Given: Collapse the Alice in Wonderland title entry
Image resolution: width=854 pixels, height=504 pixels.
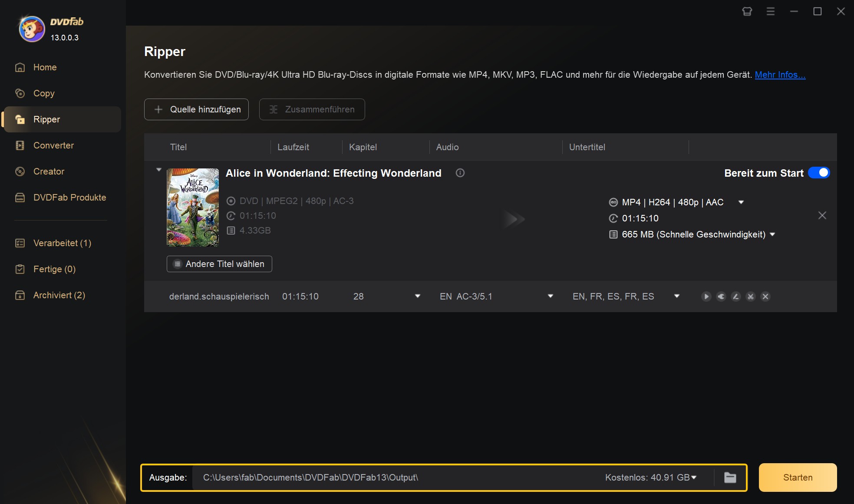Looking at the screenshot, I should click(x=159, y=170).
